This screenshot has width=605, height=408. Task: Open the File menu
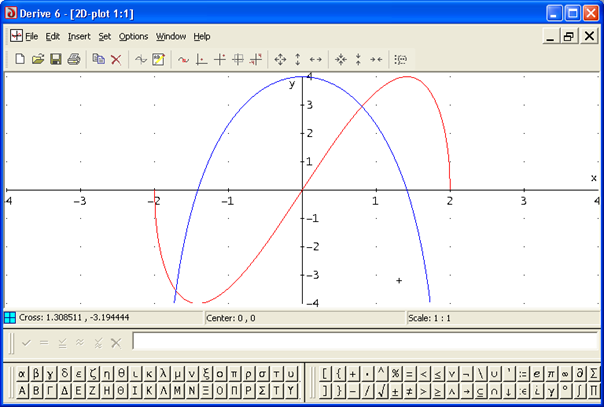32,36
